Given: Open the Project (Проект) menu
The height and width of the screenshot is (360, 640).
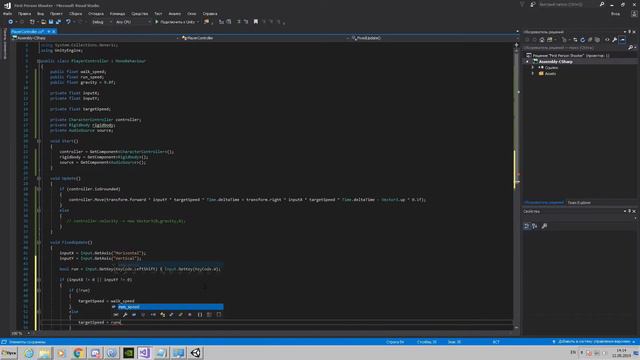Looking at the screenshot, I should [x=56, y=14].
